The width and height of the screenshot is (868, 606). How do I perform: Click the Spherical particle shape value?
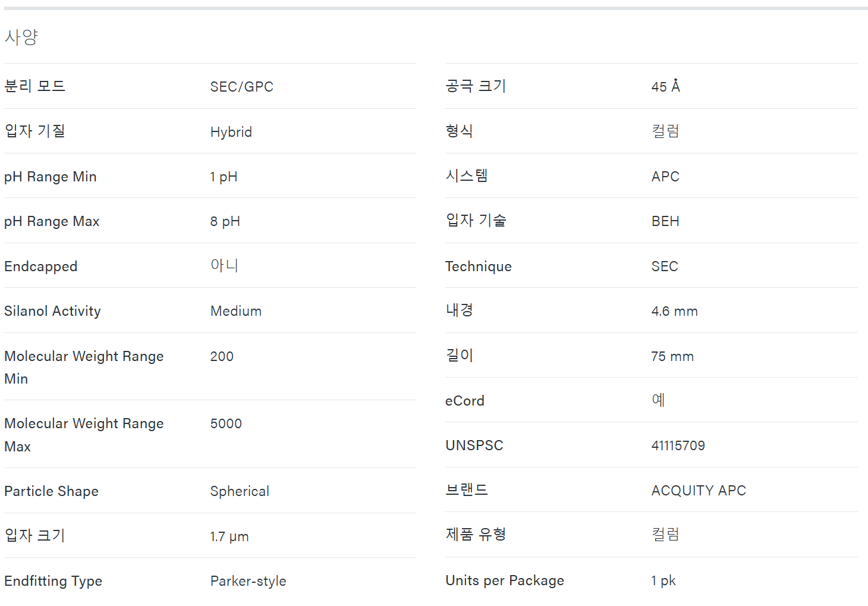coord(240,491)
